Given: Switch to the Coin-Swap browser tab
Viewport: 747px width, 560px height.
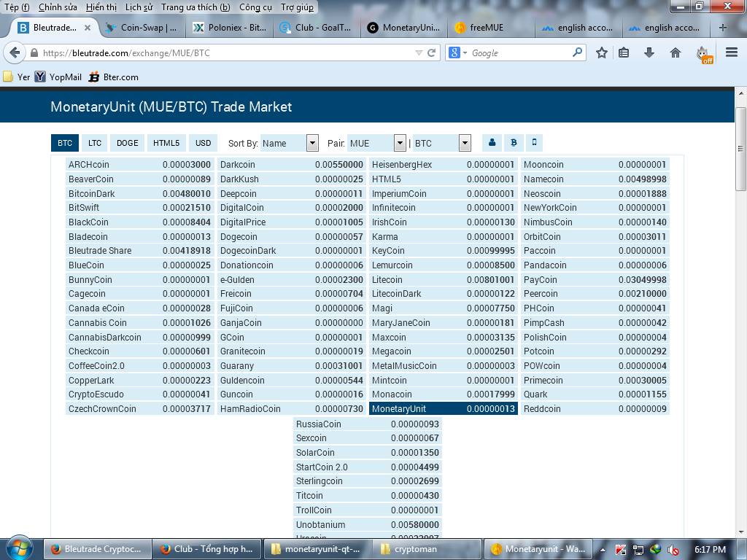Looking at the screenshot, I should (142, 28).
